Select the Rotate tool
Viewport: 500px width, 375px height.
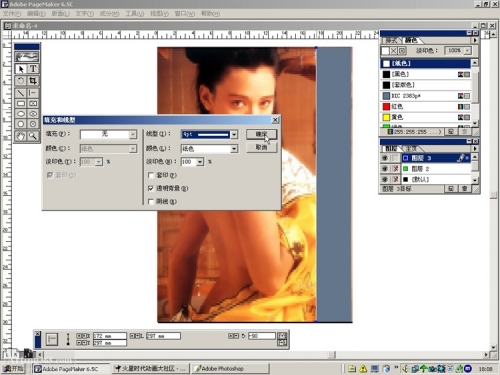point(21,81)
